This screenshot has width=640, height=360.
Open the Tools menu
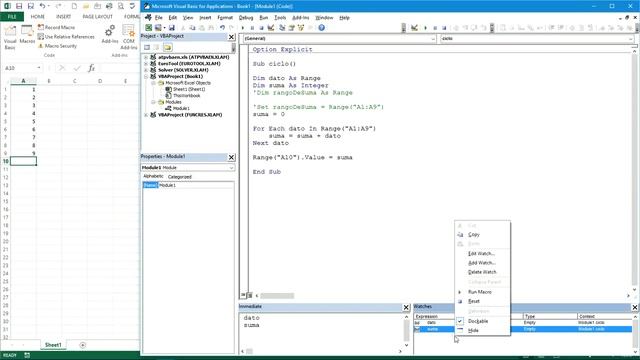[x=280, y=18]
